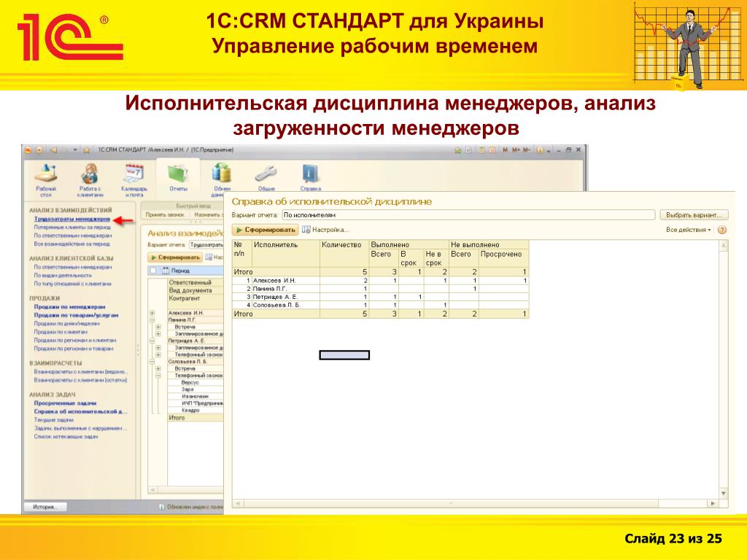
Task: Click the M memory button
Action: click(x=506, y=150)
